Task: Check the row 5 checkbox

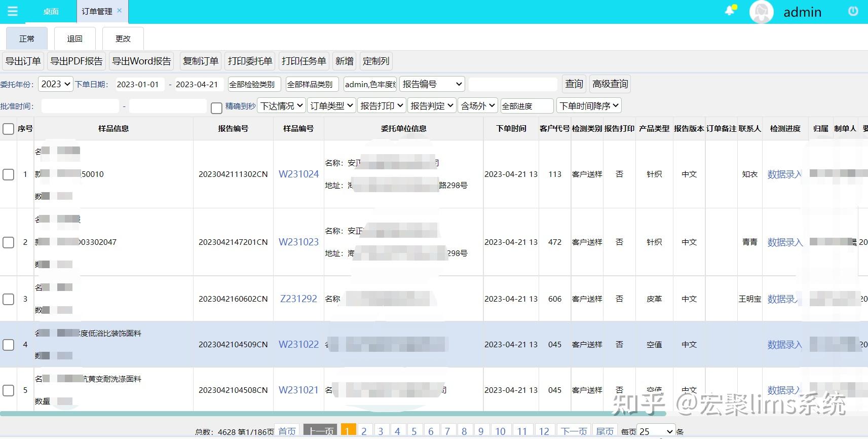Action: click(8, 390)
